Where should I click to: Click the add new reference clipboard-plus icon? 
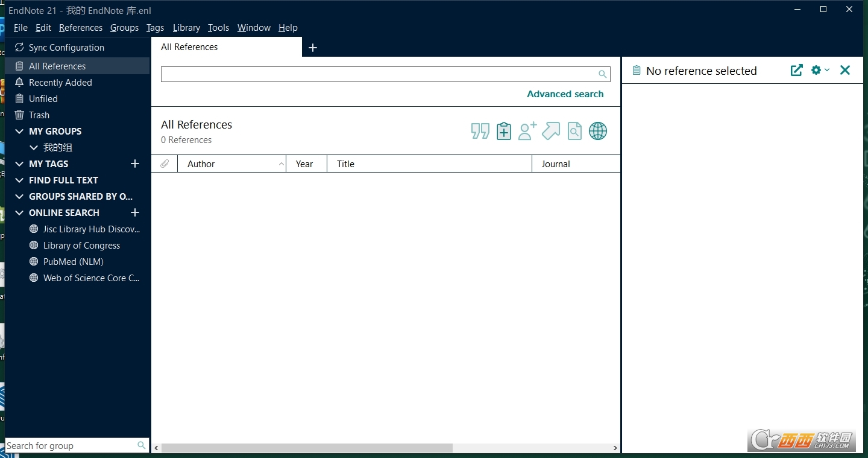tap(504, 131)
